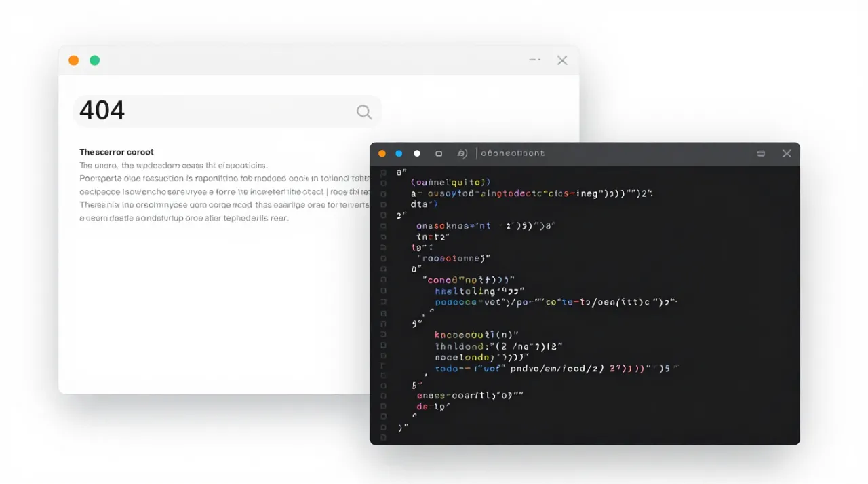Click the magnifier icon in the 404 search bar
This screenshot has width=868, height=484.
click(364, 113)
